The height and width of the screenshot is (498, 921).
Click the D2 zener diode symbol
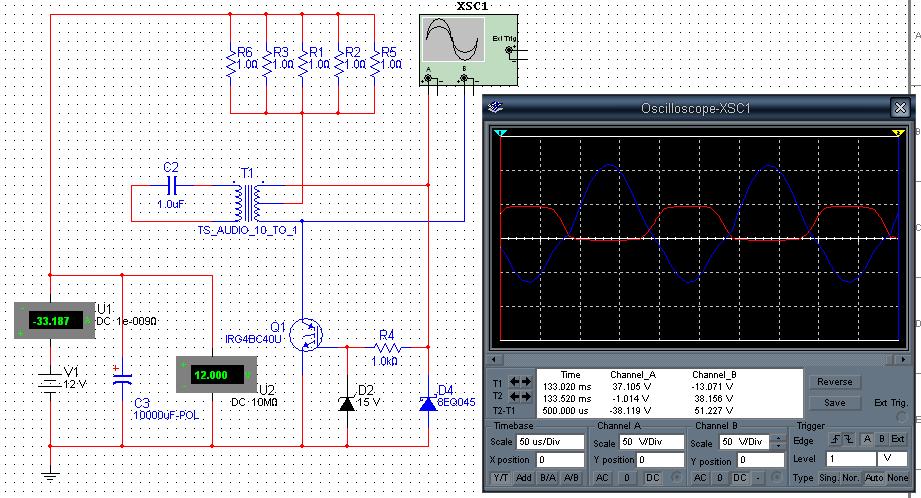[347, 403]
